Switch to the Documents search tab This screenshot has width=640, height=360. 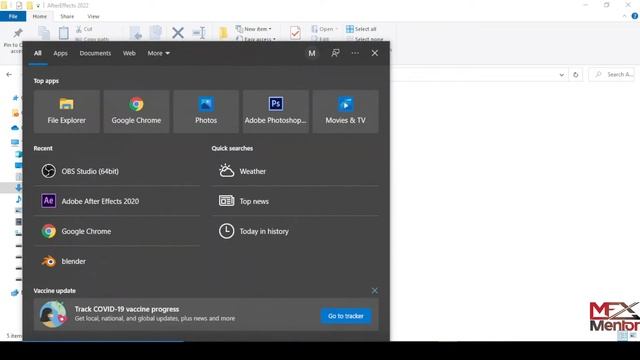click(x=95, y=53)
